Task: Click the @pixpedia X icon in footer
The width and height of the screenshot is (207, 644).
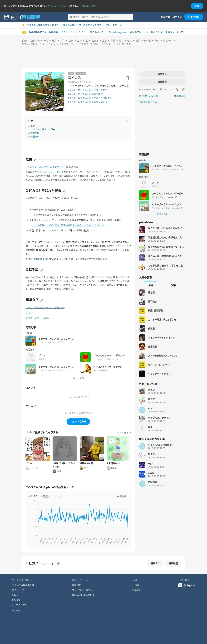Action: tap(180, 585)
